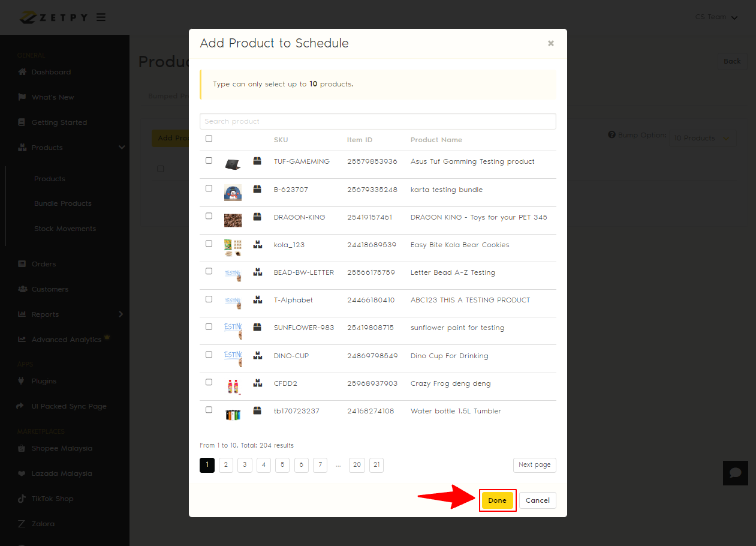The image size is (756, 546).
Task: Open the Products submenu item
Action: (50, 179)
